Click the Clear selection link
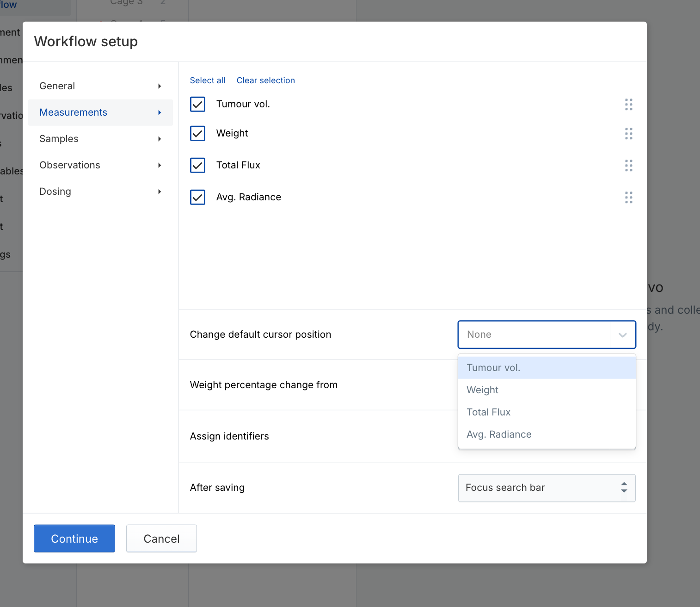The height and width of the screenshot is (607, 700). click(x=265, y=81)
